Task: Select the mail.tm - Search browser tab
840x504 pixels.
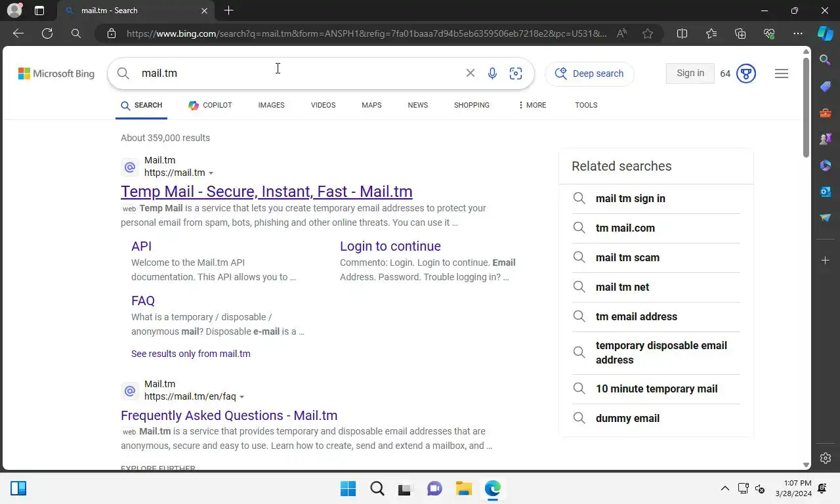Action: [136, 10]
